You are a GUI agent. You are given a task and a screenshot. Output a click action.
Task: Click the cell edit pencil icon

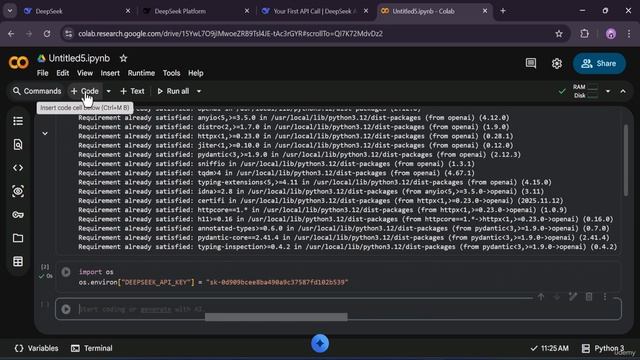573,297
